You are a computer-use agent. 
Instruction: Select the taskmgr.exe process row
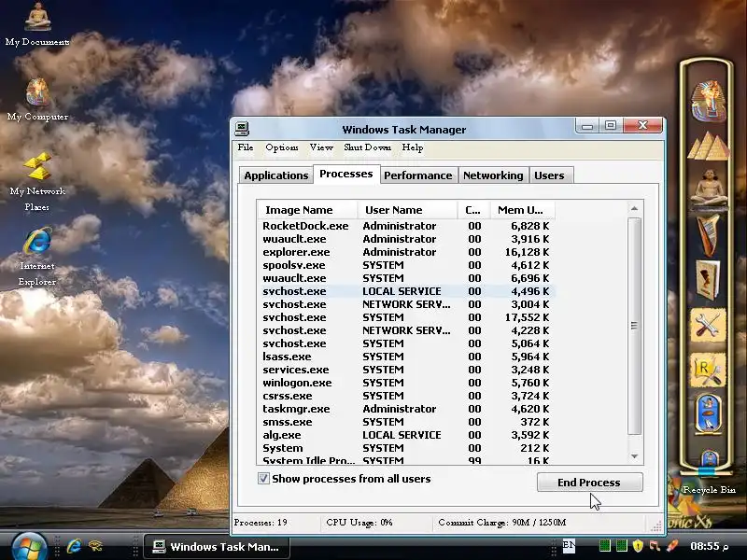(x=406, y=409)
